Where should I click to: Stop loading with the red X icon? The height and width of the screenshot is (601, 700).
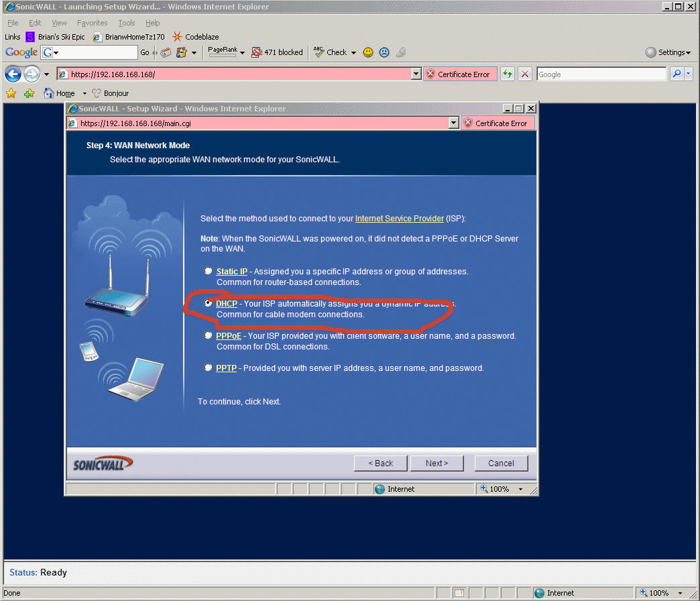point(525,74)
